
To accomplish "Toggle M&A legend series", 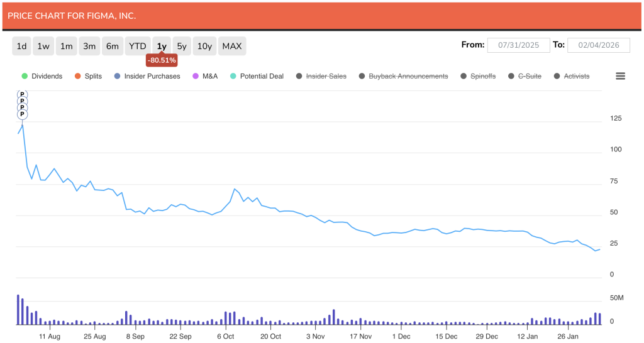I will tap(205, 76).
